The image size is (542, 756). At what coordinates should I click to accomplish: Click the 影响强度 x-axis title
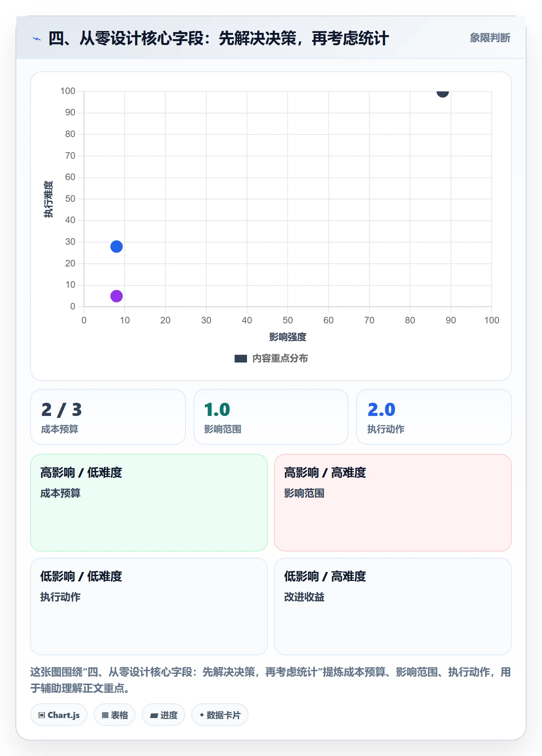[x=288, y=337]
